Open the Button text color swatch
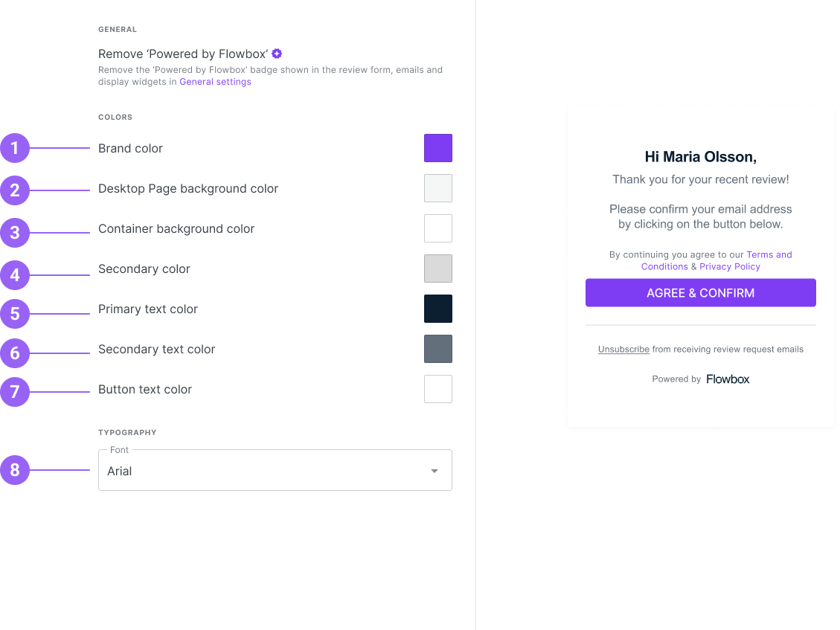Image resolution: width=840 pixels, height=630 pixels. [x=437, y=389]
